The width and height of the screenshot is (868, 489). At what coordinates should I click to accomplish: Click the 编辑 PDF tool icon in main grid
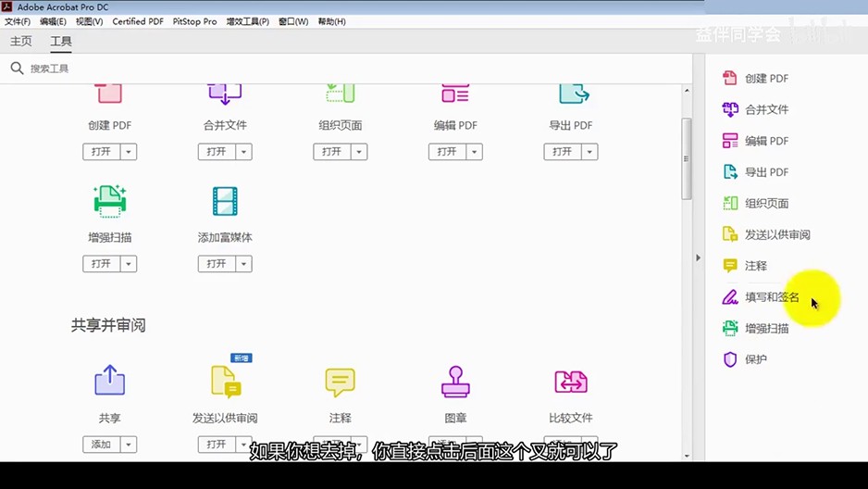[455, 94]
